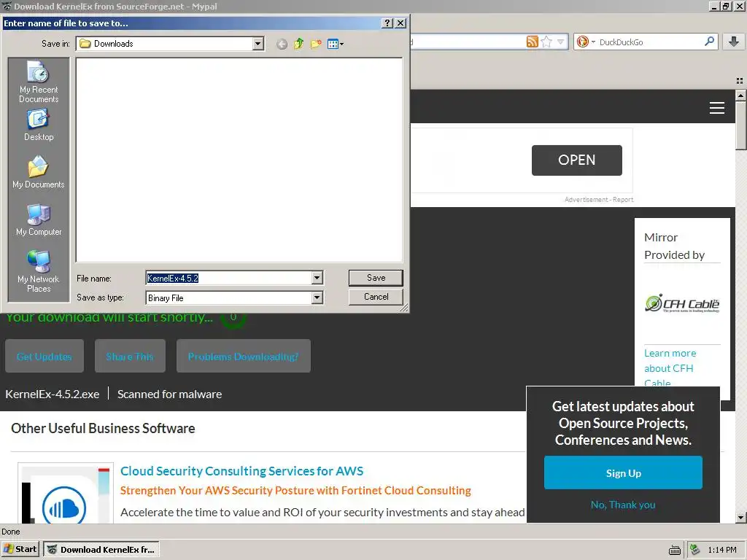Open the SourceForge hamburger menu
Screen dimensions: 747x560
[x=717, y=108]
